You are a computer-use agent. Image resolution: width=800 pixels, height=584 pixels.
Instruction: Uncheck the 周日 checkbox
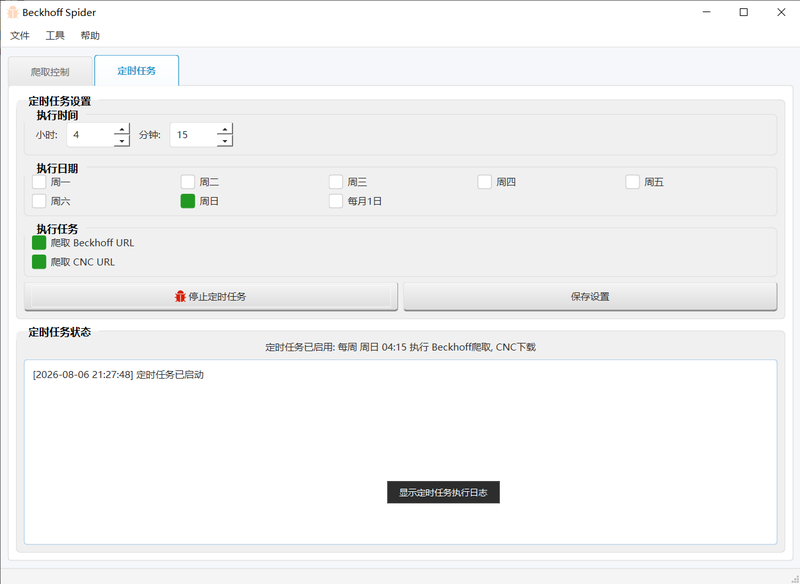tap(188, 201)
